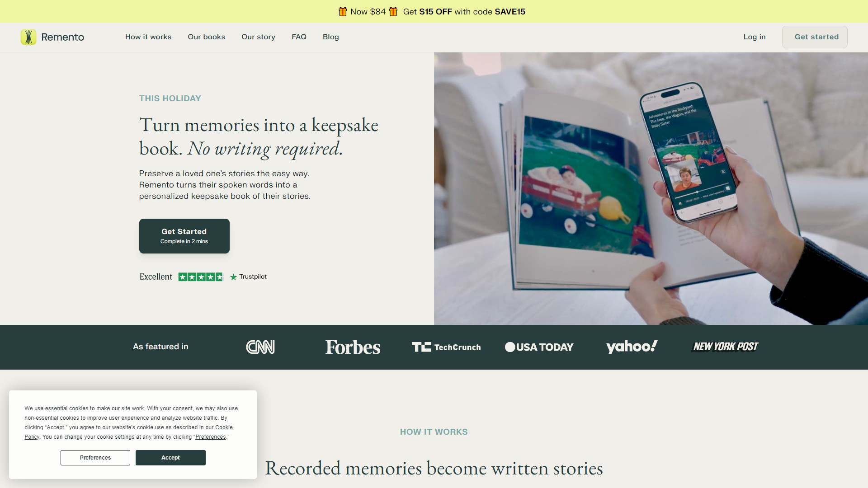The image size is (868, 488).
Task: Click the Yahoo logo in featured section
Action: click(631, 346)
